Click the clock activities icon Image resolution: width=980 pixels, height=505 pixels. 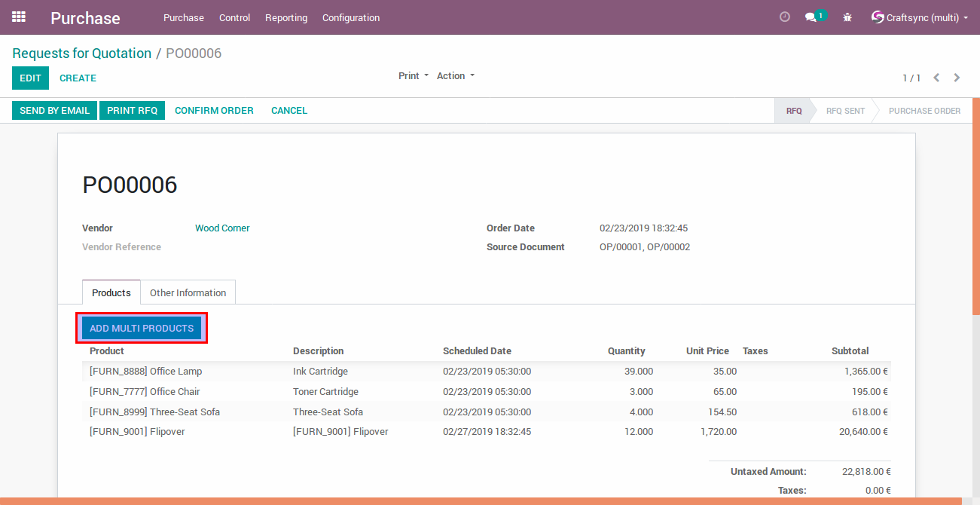tap(784, 17)
